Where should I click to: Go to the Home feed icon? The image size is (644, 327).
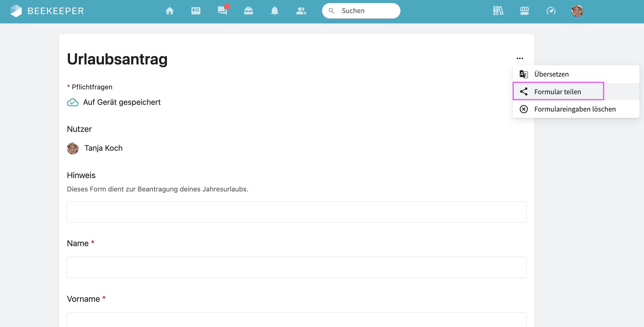point(170,11)
